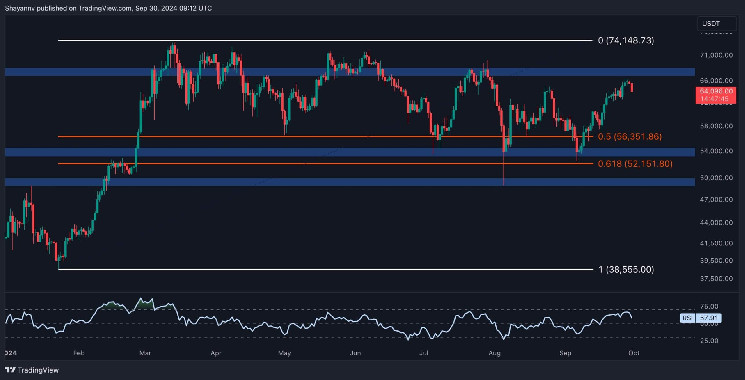
Task: Click the Mar label on the time axis
Action: 143,353
